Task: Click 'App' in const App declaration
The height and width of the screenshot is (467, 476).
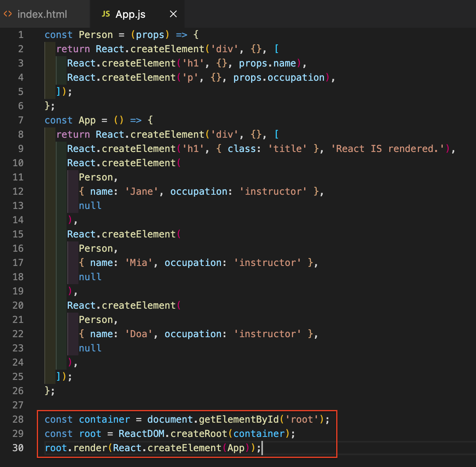Action: pyautogui.click(x=87, y=120)
